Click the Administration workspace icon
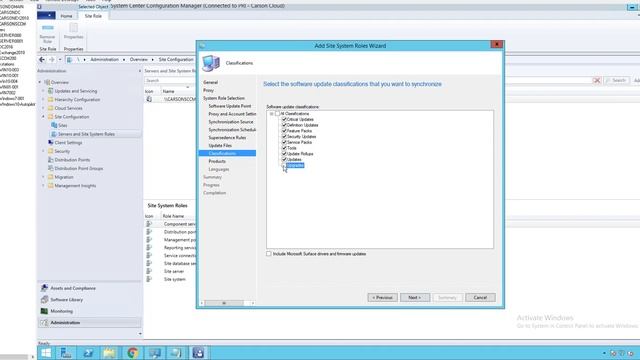The height and width of the screenshot is (360, 640). pos(44,322)
